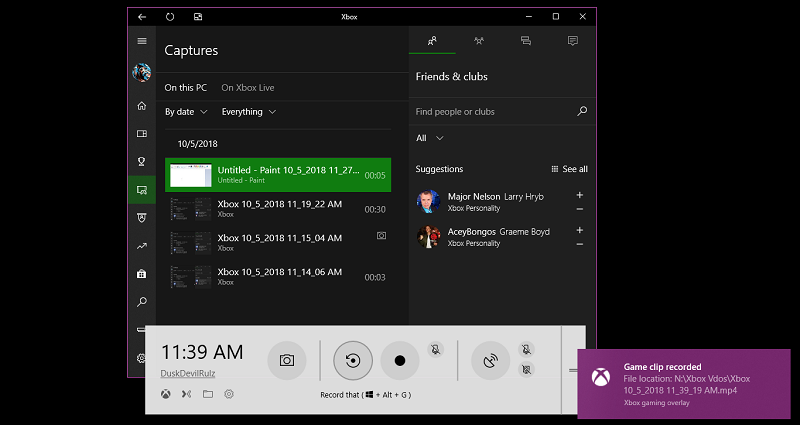Open captures folder icon in Game bar
Image resolution: width=800 pixels, height=425 pixels.
click(x=208, y=394)
